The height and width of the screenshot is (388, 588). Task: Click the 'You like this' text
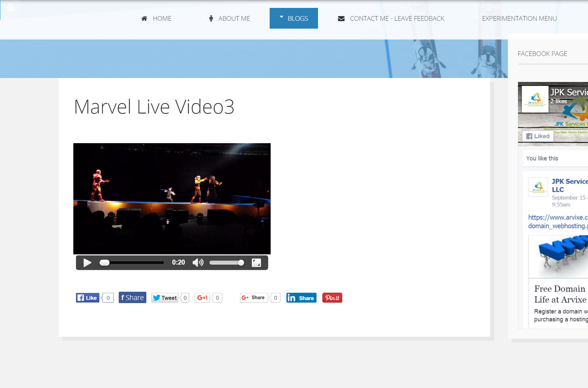click(x=542, y=158)
